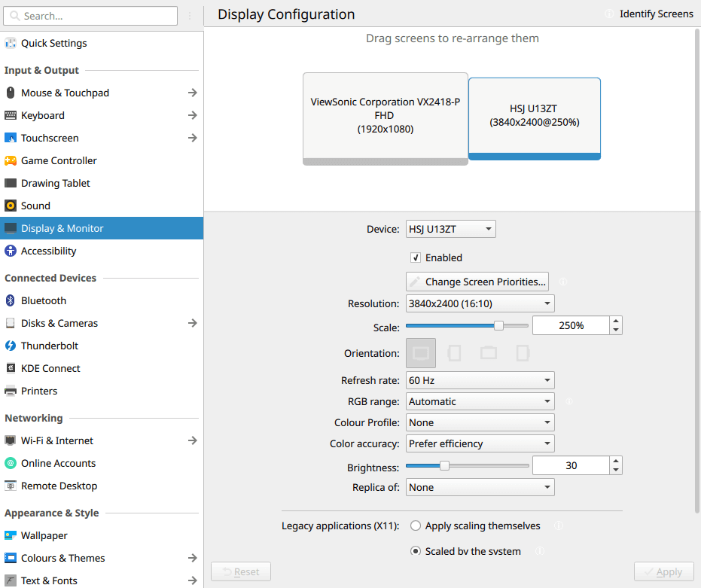Select third orientation icon, upside-down landscape
The width and height of the screenshot is (701, 588).
pyautogui.click(x=489, y=353)
